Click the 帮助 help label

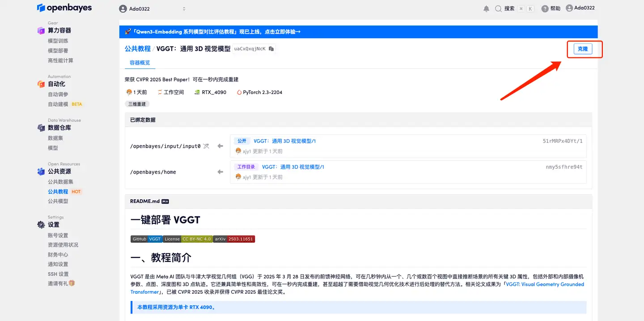tap(555, 9)
